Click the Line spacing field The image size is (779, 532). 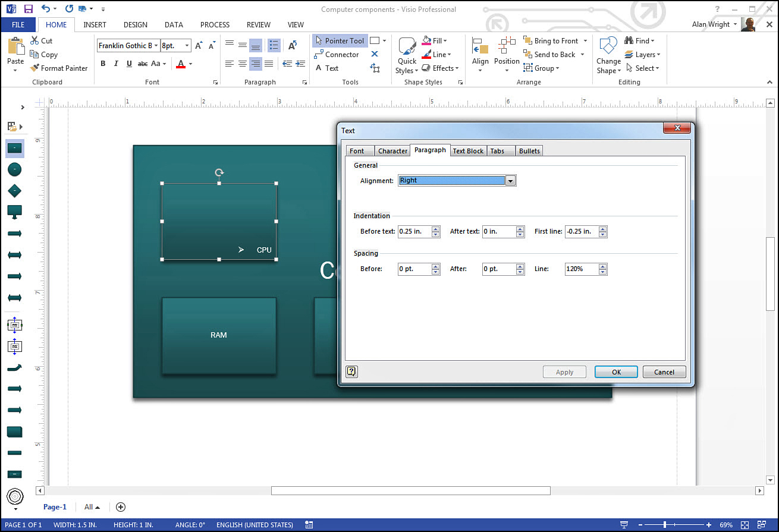[x=582, y=269]
